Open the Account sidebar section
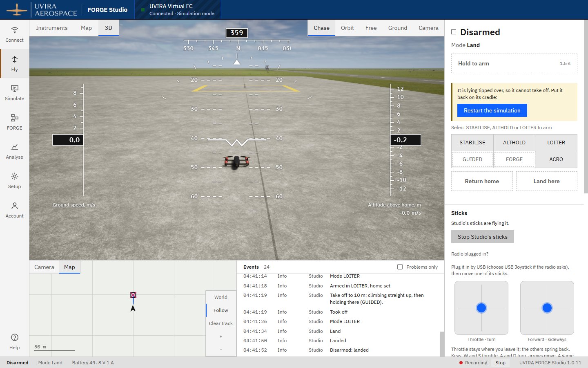The height and width of the screenshot is (368, 588). pyautogui.click(x=14, y=210)
